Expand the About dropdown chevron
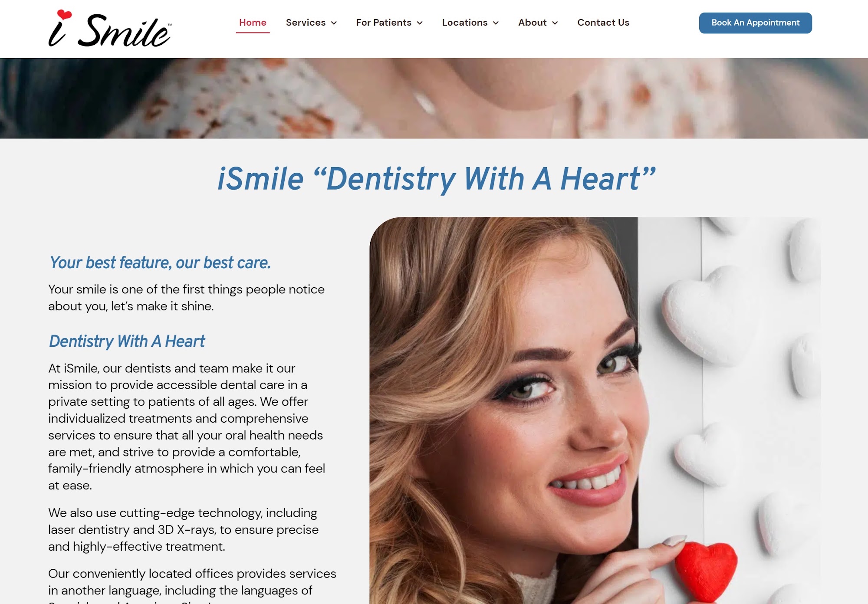 tap(555, 23)
